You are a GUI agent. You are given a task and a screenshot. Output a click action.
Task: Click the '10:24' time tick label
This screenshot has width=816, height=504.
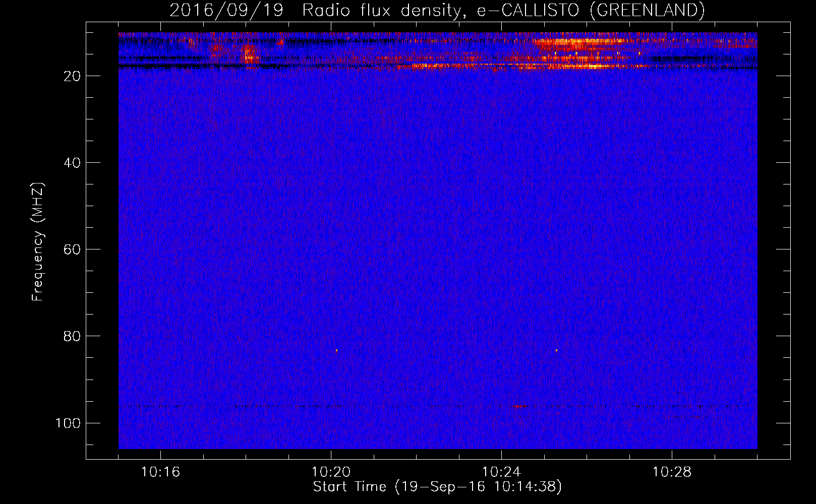(501, 472)
